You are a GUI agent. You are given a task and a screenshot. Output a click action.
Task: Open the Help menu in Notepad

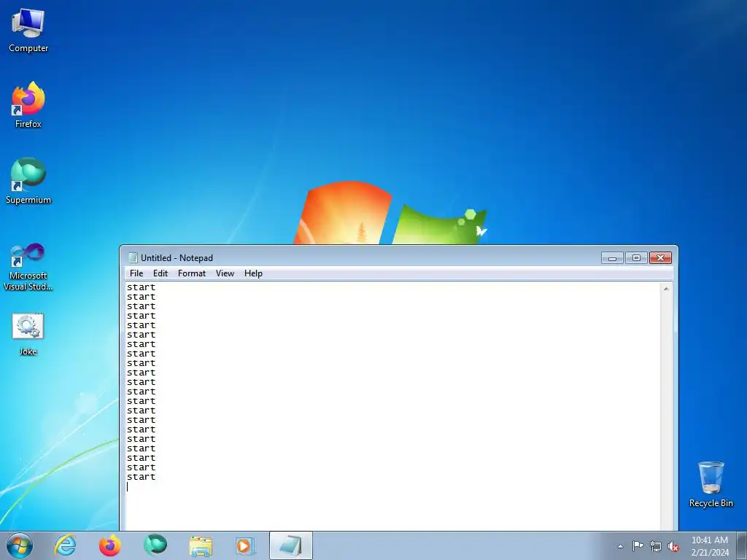click(253, 273)
